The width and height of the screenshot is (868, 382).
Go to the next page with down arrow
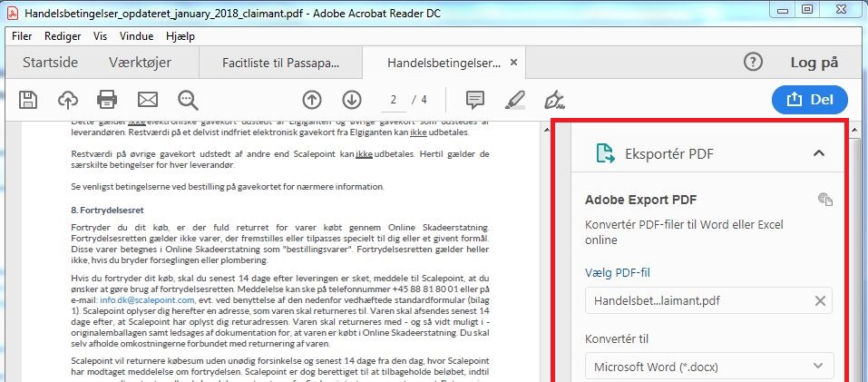(x=352, y=100)
